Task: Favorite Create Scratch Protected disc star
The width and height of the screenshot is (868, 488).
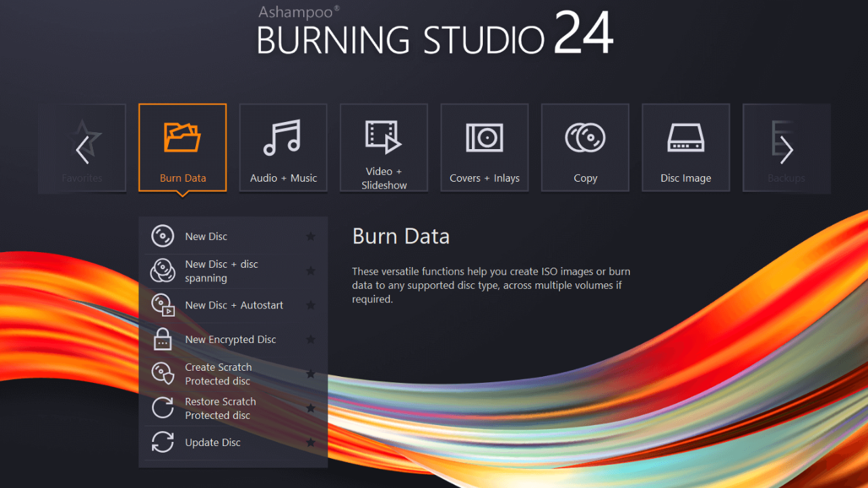Action: 311,374
